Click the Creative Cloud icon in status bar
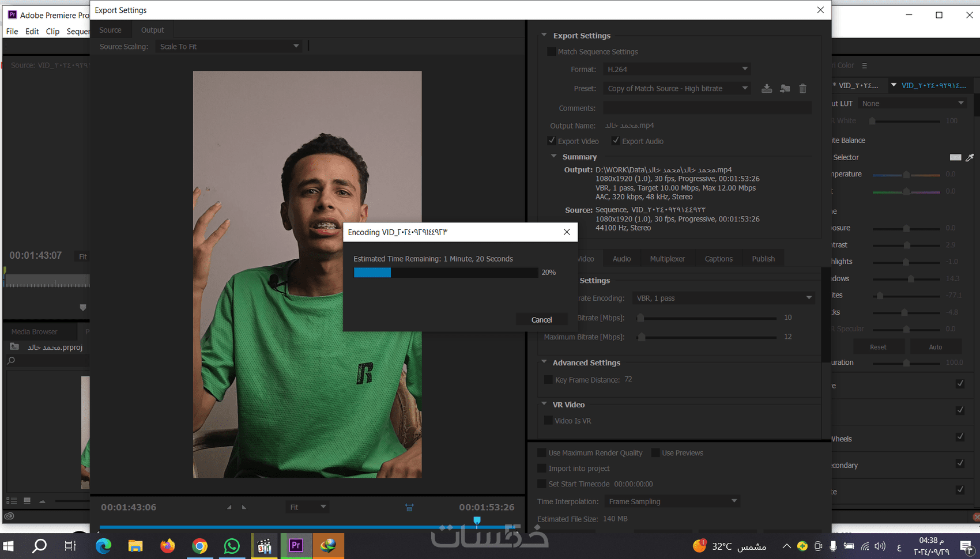980x559 pixels. (x=9, y=516)
